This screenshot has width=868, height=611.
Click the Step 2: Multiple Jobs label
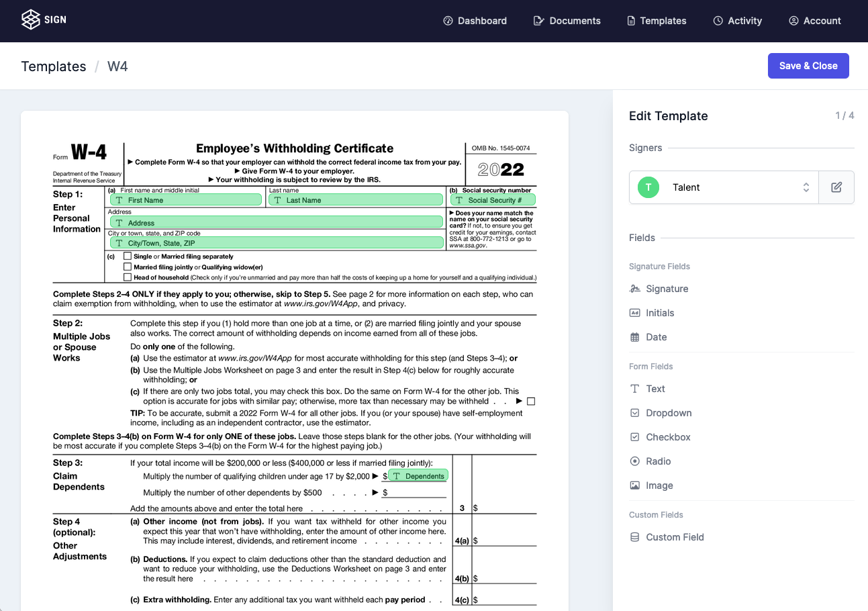coord(81,340)
